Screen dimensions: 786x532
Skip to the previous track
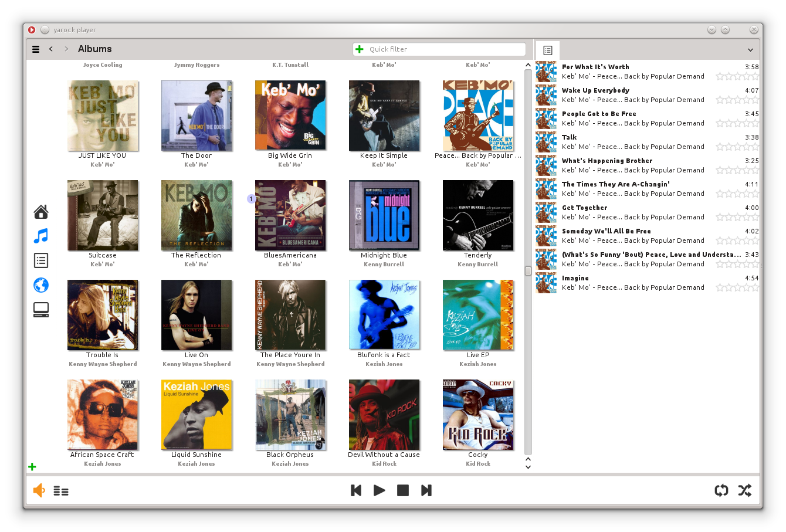[356, 490]
